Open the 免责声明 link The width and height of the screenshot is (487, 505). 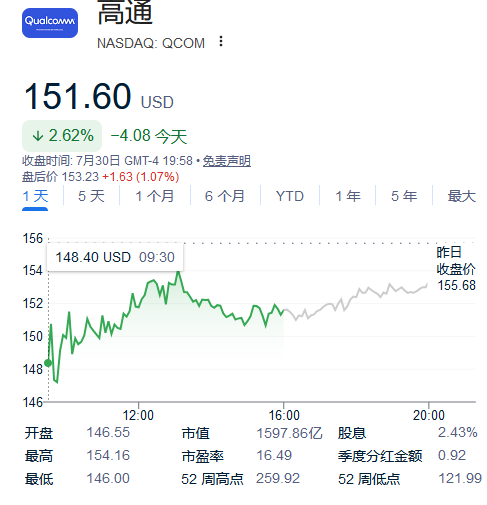pyautogui.click(x=227, y=161)
